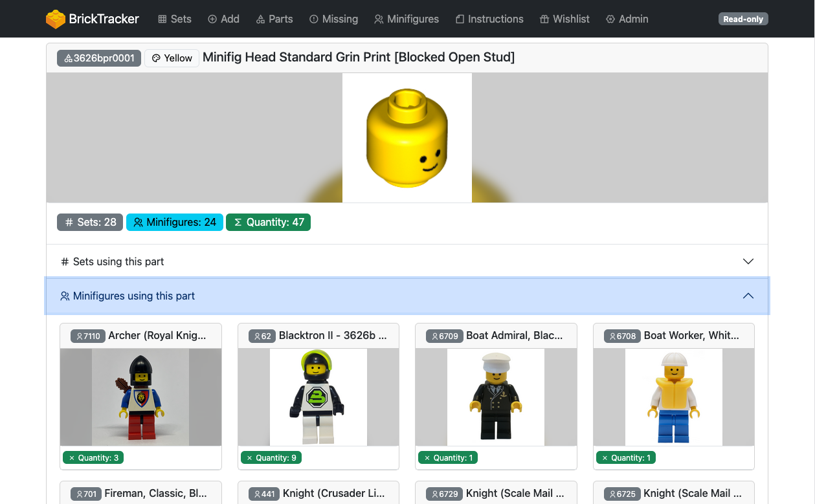Image resolution: width=815 pixels, height=504 pixels.
Task: Open the Archer Royal Knights minifigure card
Action: [157, 336]
